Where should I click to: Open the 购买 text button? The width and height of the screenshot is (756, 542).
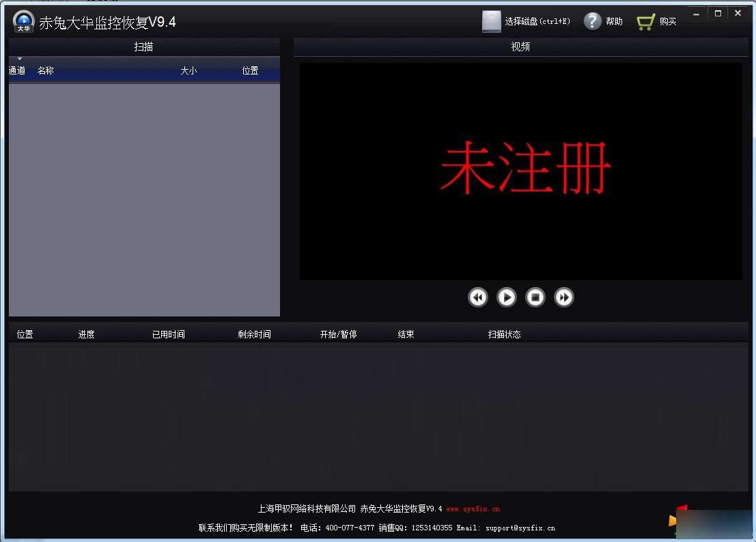pos(668,21)
